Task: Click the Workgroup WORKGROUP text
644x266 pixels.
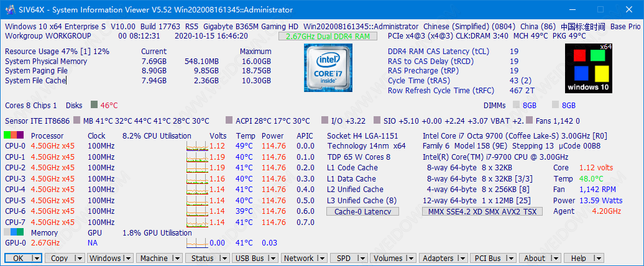Action: pyautogui.click(x=48, y=35)
